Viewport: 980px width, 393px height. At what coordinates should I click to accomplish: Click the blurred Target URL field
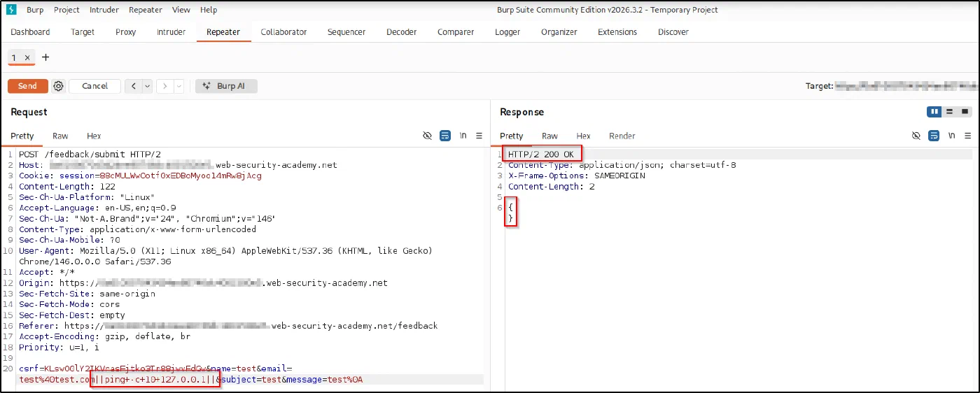click(x=907, y=86)
